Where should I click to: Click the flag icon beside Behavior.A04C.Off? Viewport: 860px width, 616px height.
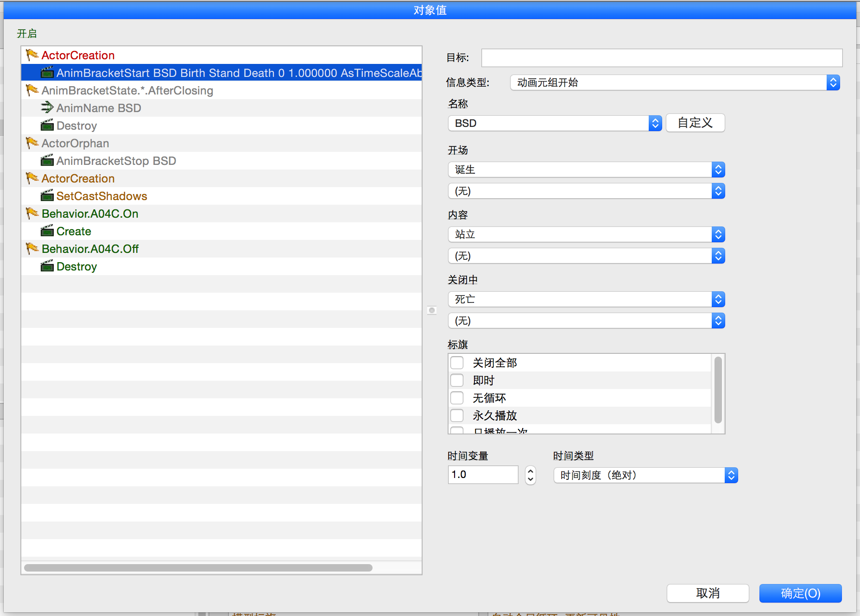pyautogui.click(x=32, y=249)
